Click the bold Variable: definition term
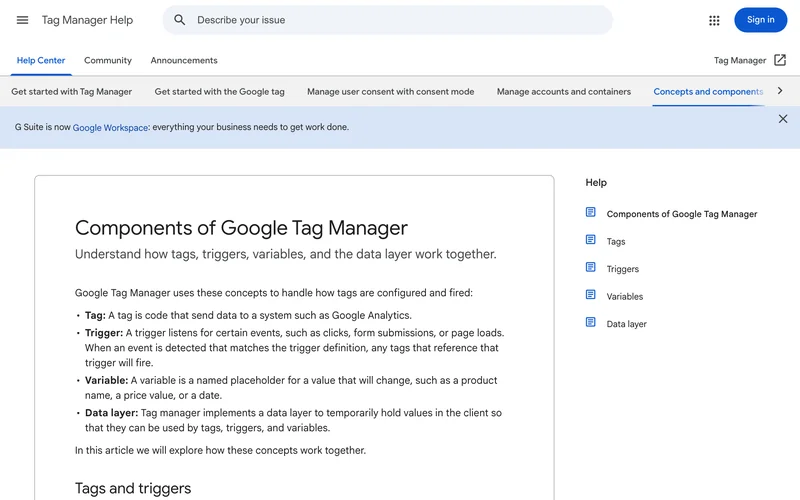 tap(106, 381)
